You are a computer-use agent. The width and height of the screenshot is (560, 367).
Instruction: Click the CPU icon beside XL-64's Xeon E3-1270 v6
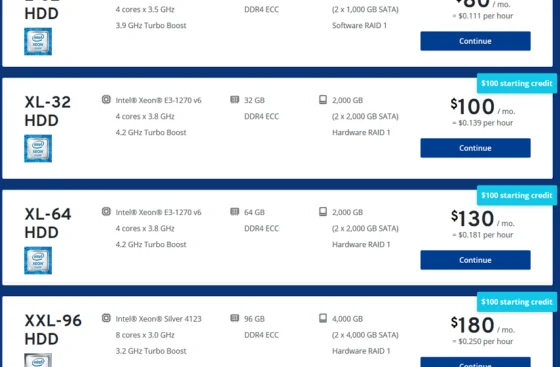point(106,212)
